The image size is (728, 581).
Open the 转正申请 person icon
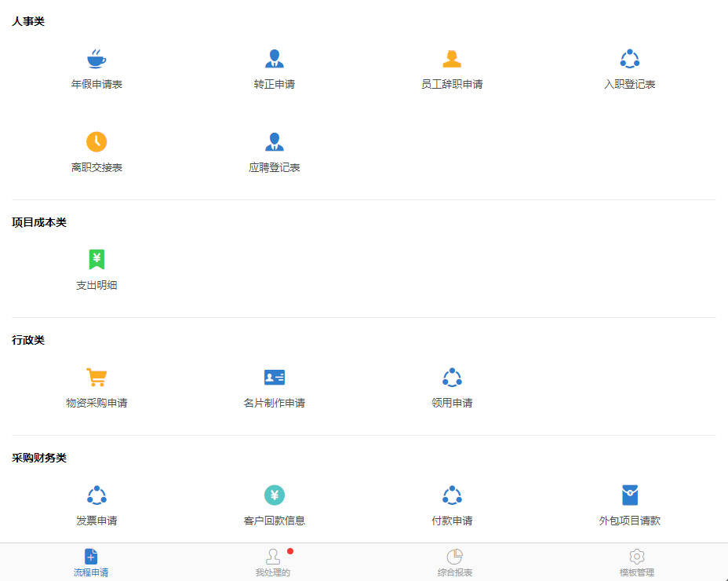pyautogui.click(x=274, y=59)
